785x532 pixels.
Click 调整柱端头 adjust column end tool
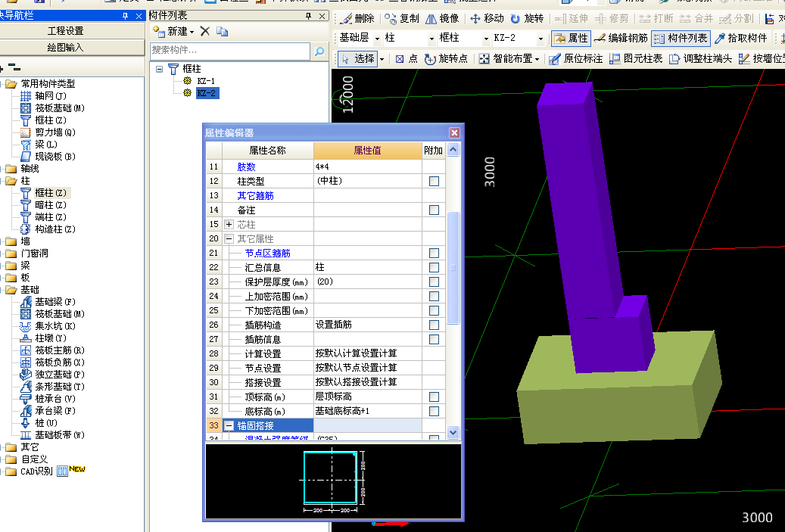700,58
